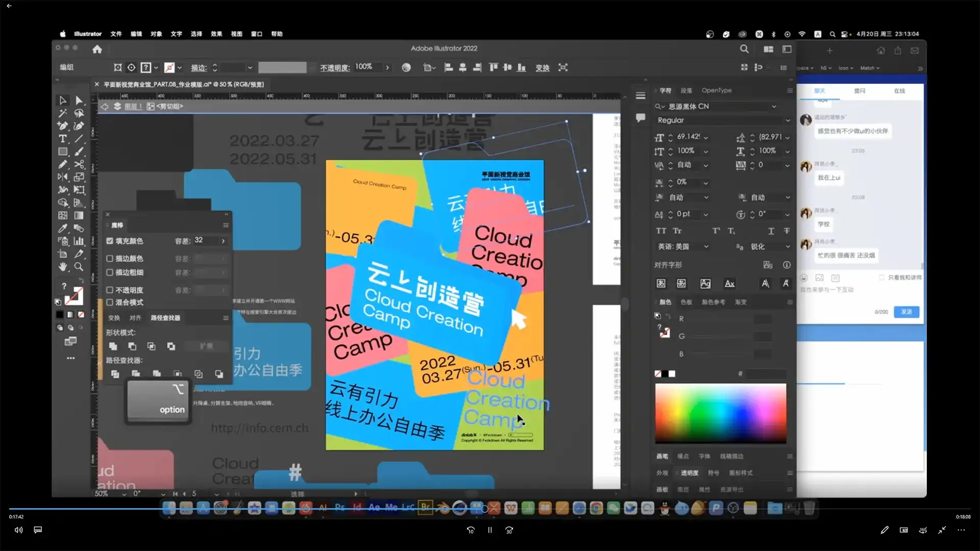Select the Rectangle tool
The image size is (980, 551).
pos(62,152)
